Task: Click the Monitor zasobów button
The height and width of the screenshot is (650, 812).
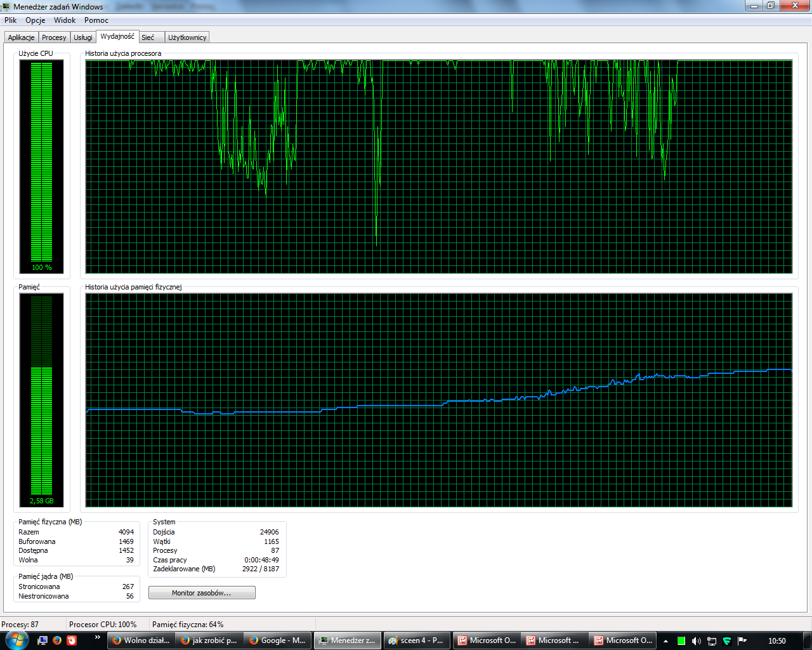Action: [x=202, y=593]
